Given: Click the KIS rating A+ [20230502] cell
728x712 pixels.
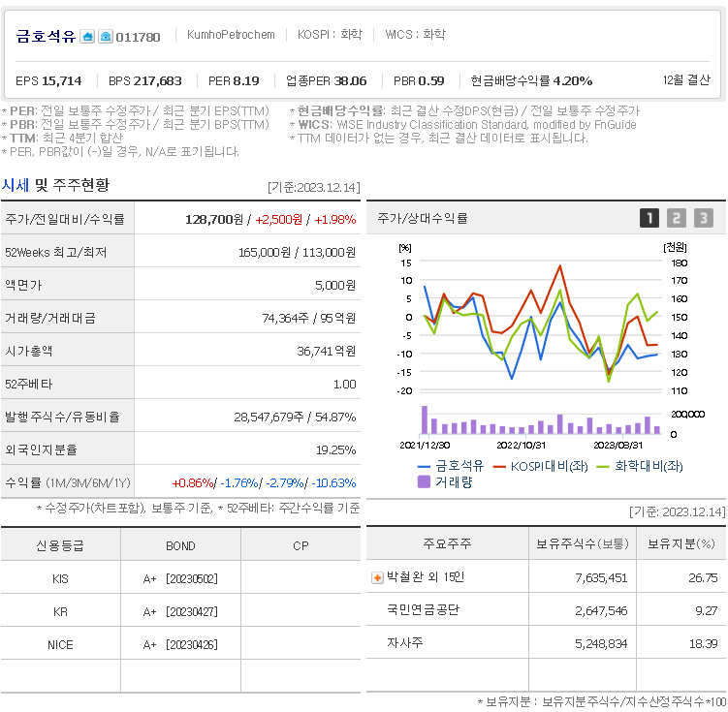Looking at the screenshot, I should 180,579.
